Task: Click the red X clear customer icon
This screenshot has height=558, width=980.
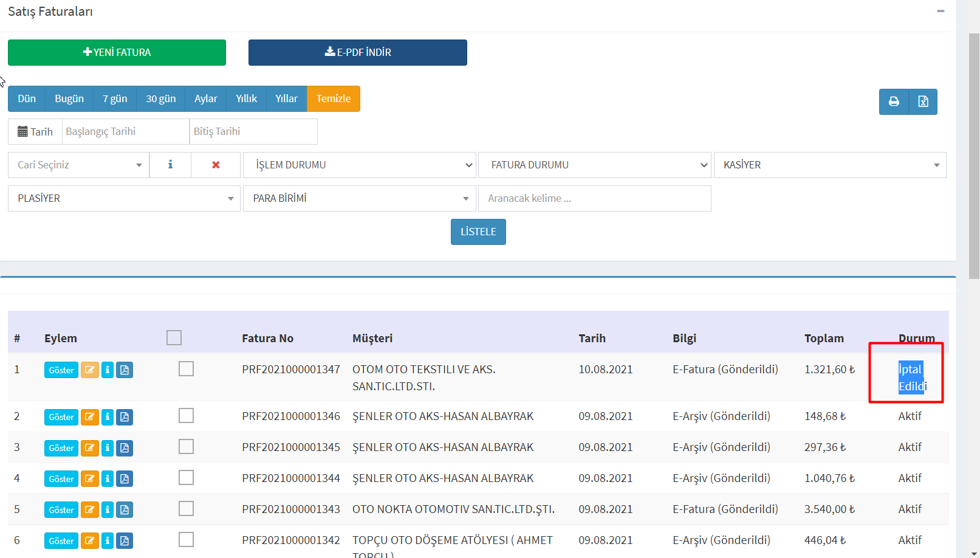Action: pyautogui.click(x=216, y=165)
